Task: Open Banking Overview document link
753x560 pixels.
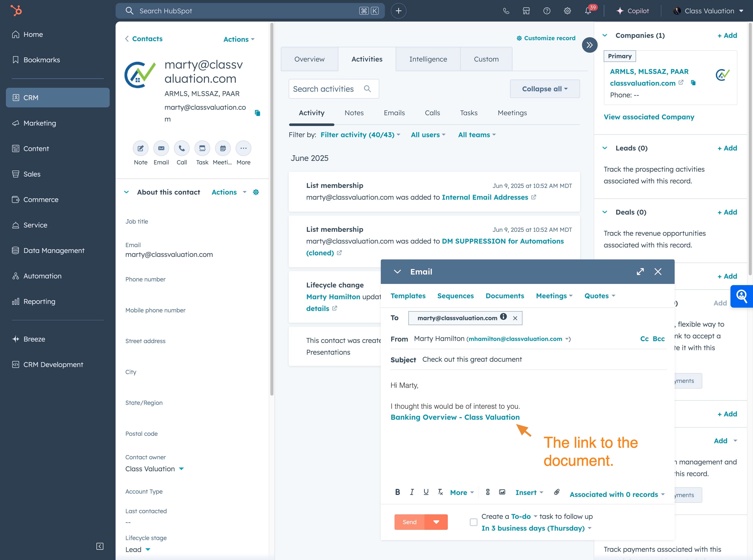Action: coord(455,417)
